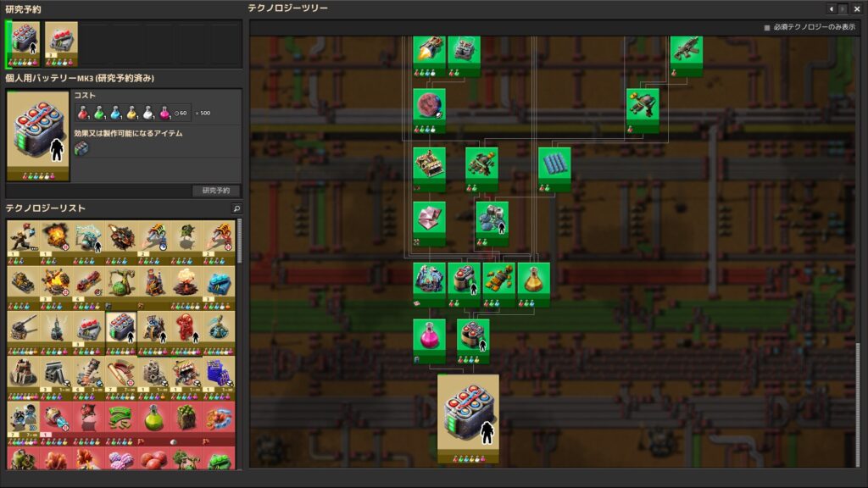Click the forward arrow in the title bar
The width and height of the screenshot is (868, 488).
tap(843, 8)
